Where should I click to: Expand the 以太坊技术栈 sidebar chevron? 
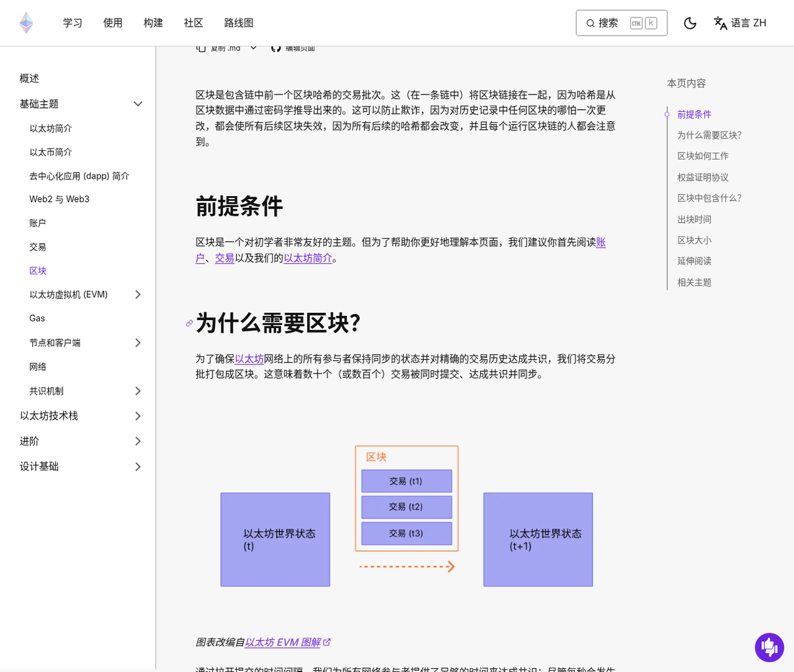tap(138, 416)
